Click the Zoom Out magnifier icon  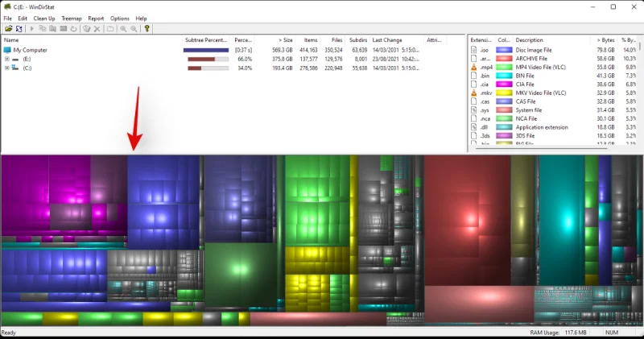pos(134,28)
